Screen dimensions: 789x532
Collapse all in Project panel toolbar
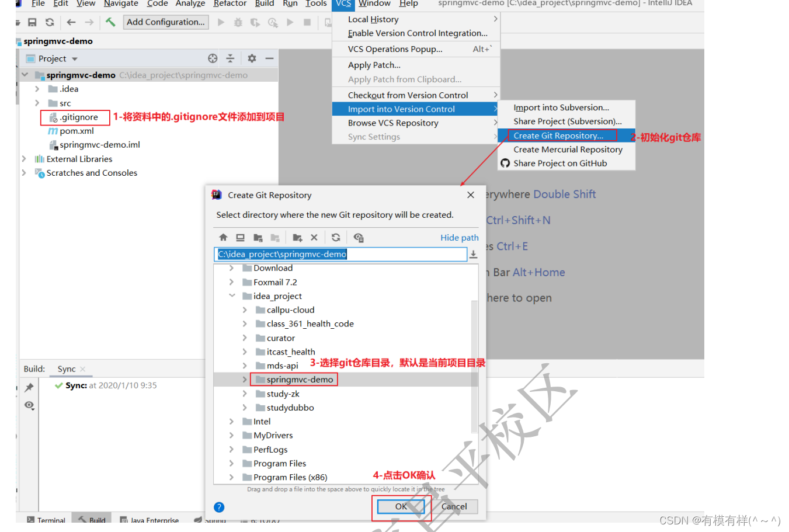[x=230, y=58]
